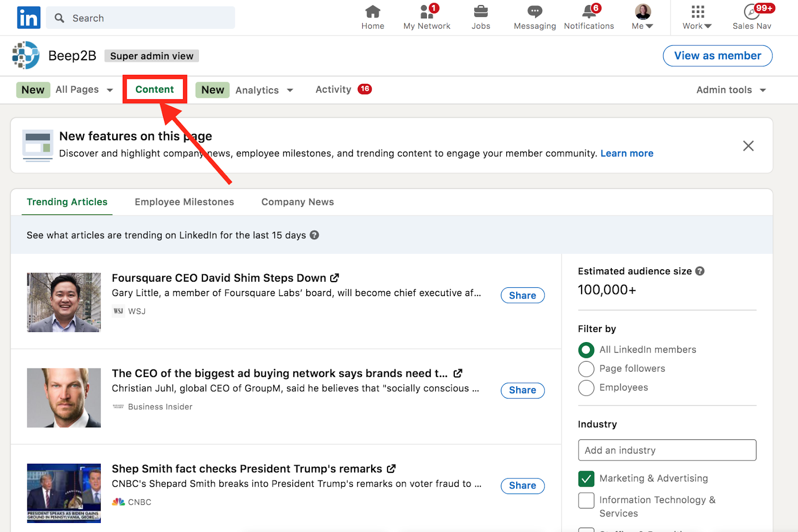The width and height of the screenshot is (798, 532).
Task: Click the New features banner illustration icon
Action: [37, 146]
